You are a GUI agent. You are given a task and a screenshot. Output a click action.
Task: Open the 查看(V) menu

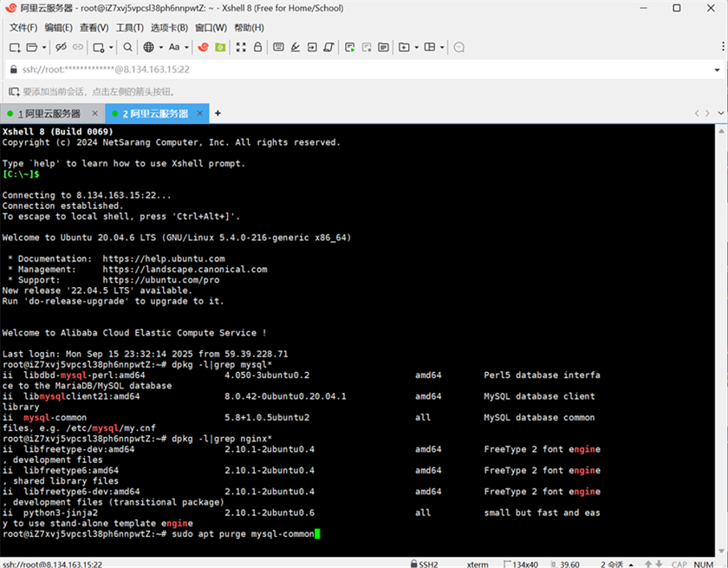(x=94, y=28)
